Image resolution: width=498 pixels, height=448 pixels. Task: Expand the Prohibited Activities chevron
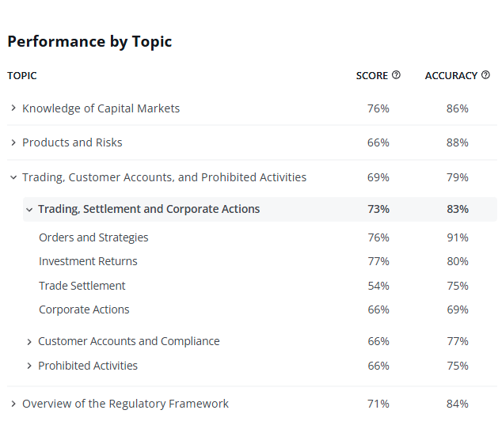coord(29,366)
